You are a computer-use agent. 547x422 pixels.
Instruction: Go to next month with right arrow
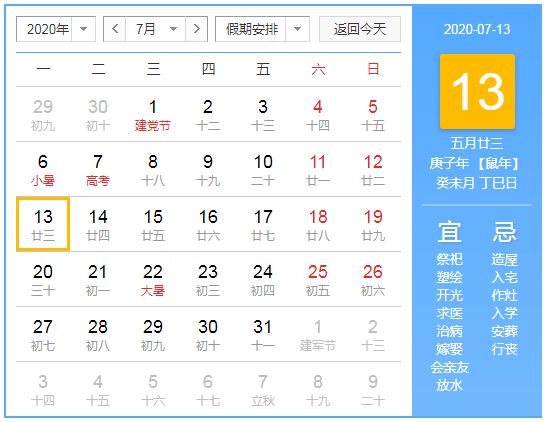[196, 29]
